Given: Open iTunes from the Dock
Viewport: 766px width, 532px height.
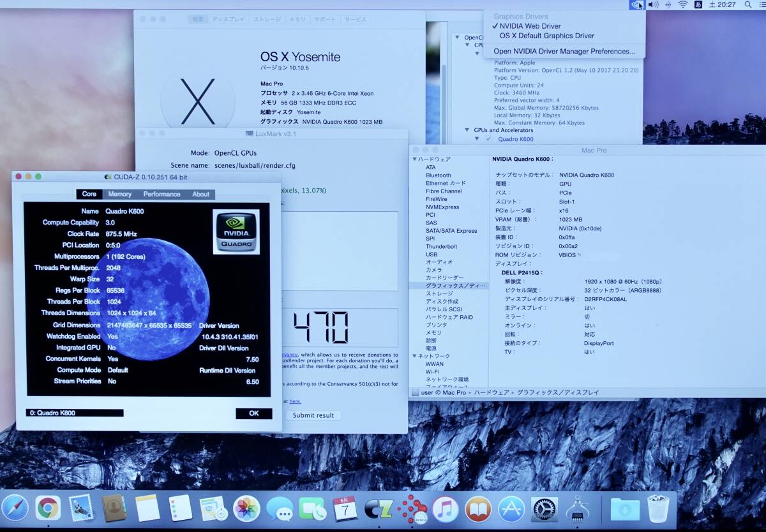Looking at the screenshot, I should [446, 509].
